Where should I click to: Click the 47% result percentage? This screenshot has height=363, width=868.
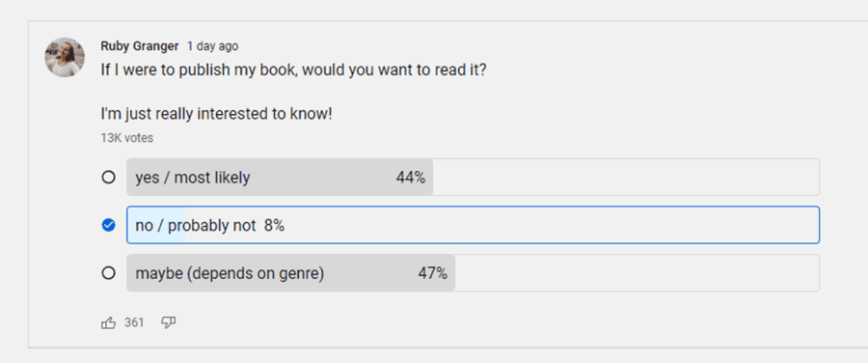pyautogui.click(x=432, y=274)
